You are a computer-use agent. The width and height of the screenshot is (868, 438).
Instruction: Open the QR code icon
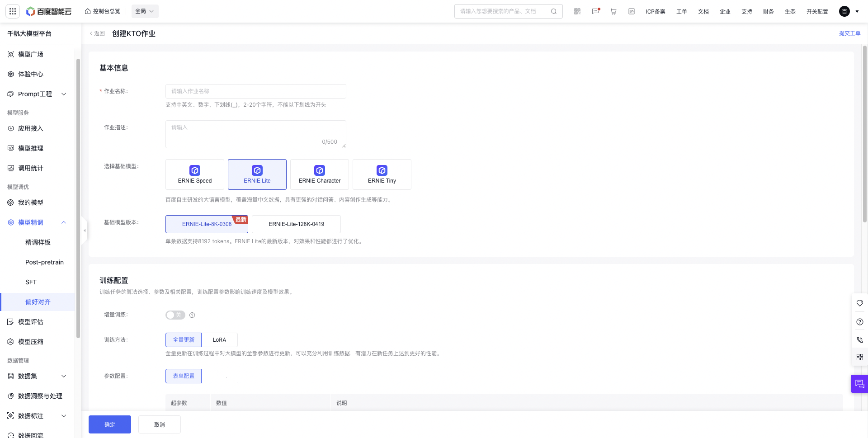coord(577,11)
